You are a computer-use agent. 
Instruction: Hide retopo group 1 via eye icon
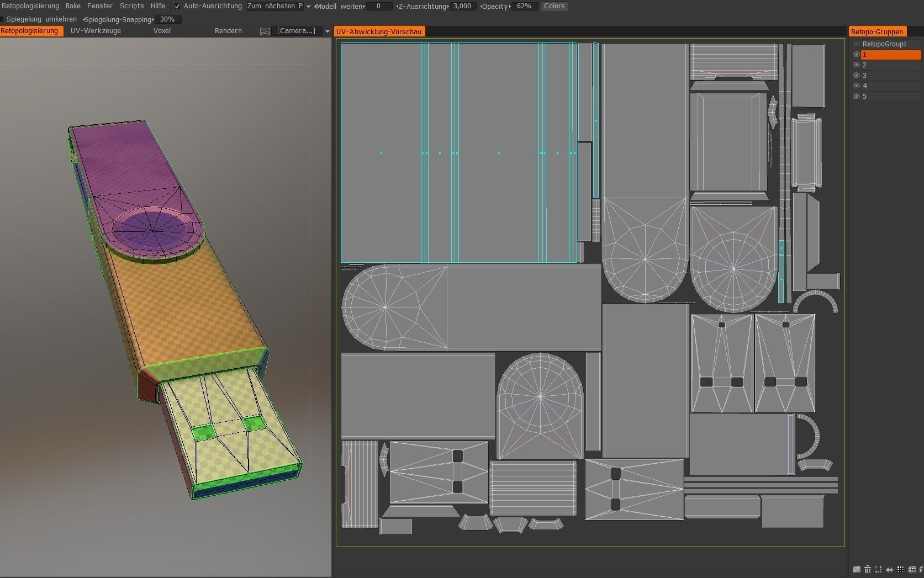[x=857, y=55]
